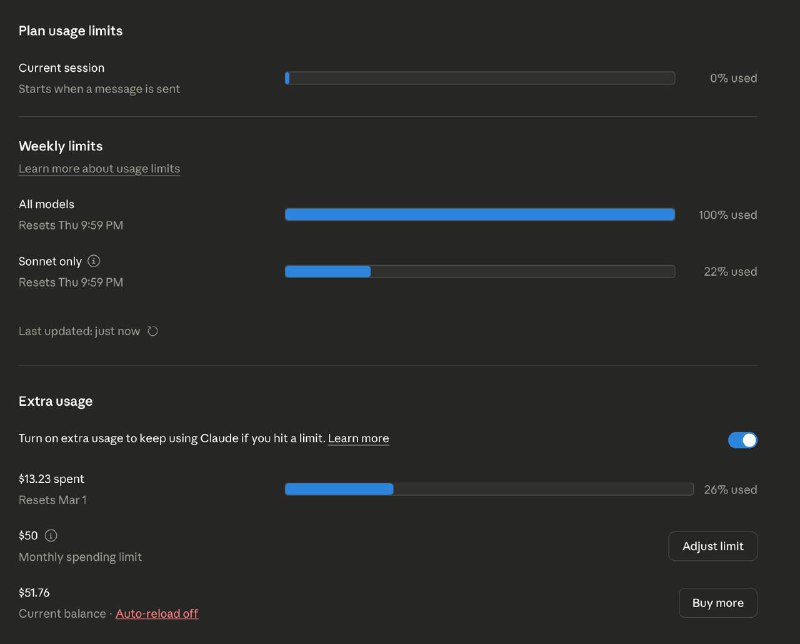Refresh usage with the Last updated icon
The image size is (800, 644).
153,331
